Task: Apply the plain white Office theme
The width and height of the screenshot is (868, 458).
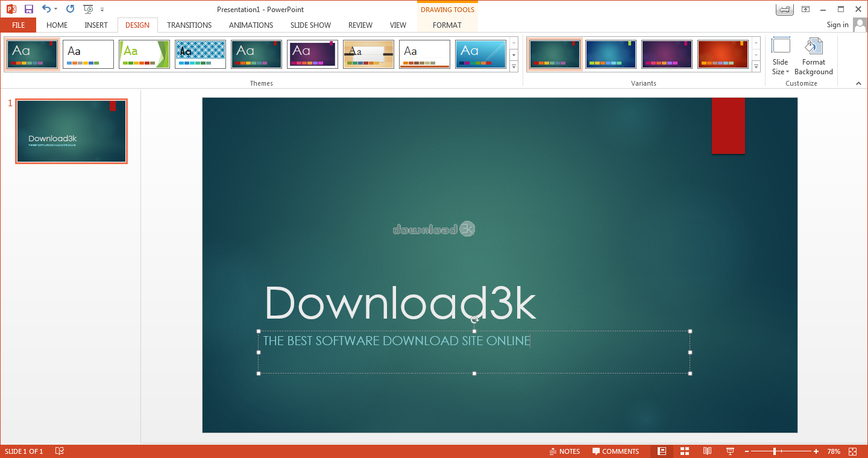Action: pyautogui.click(x=88, y=54)
